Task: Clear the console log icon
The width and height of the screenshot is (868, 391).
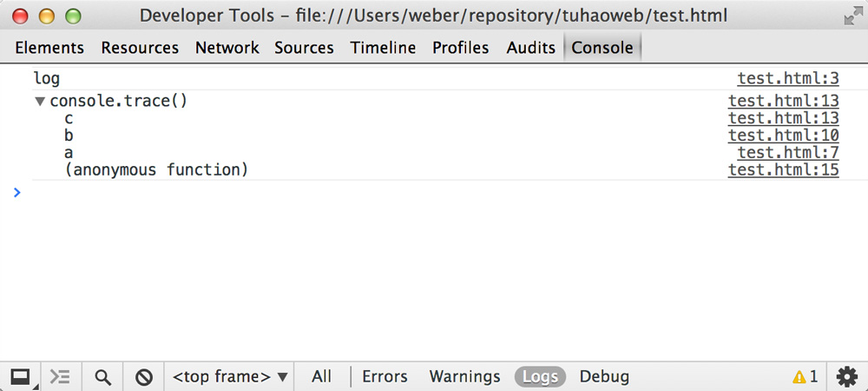Action: tap(144, 377)
